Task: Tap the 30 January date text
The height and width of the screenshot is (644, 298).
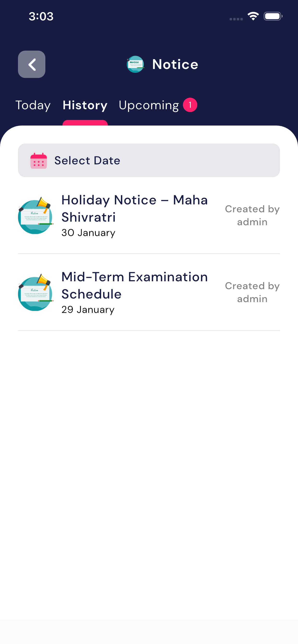Action: [x=88, y=233]
